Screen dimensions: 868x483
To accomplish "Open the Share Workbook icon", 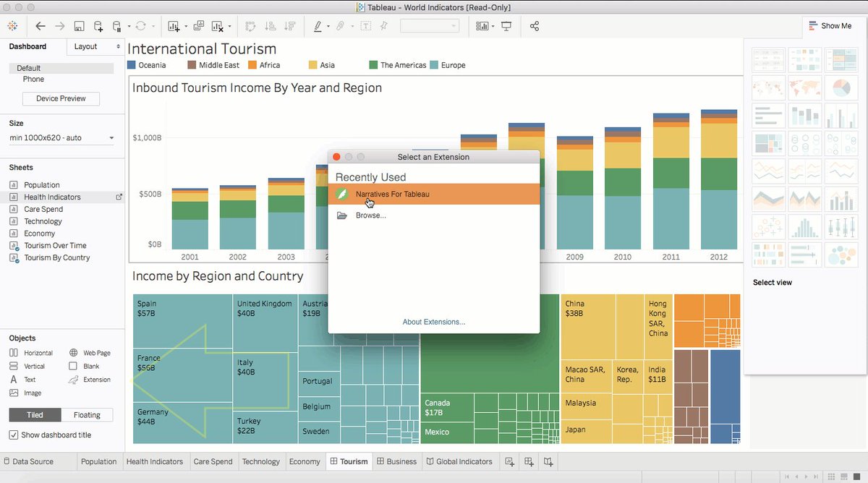I will (x=535, y=26).
